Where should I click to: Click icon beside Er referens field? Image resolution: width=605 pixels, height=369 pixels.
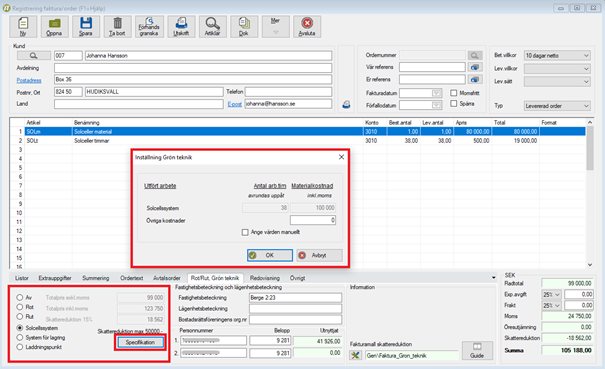[475, 80]
